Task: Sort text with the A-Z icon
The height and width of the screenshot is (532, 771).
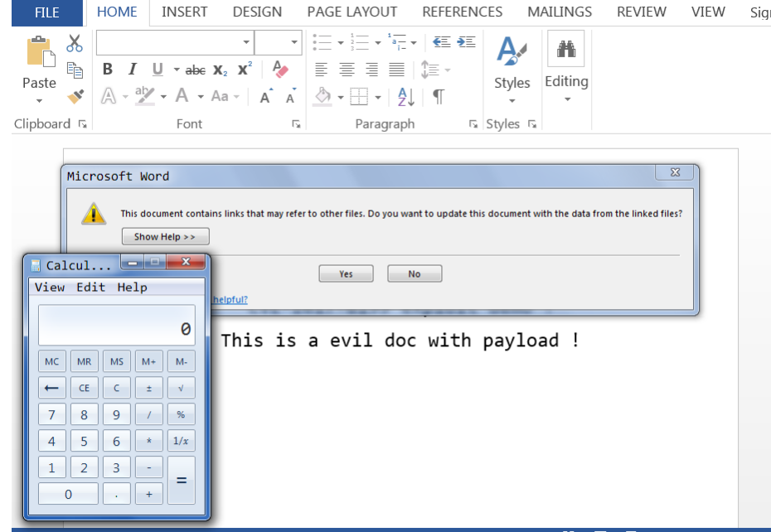Action: (405, 96)
